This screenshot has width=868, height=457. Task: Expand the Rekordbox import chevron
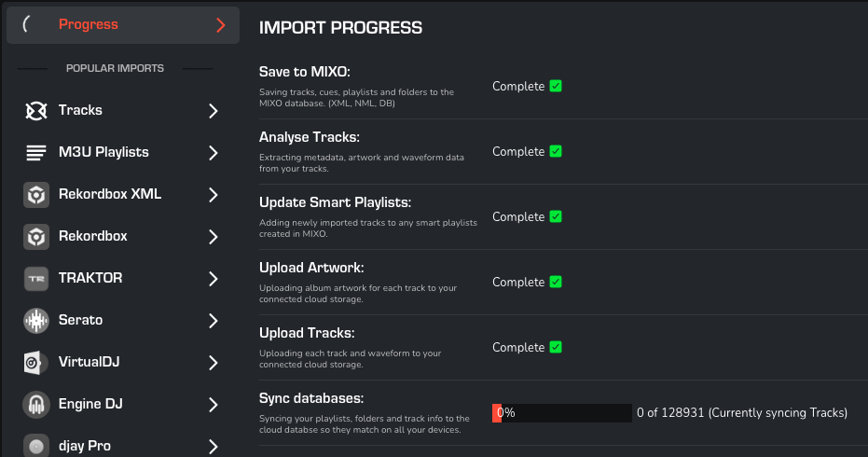click(214, 237)
